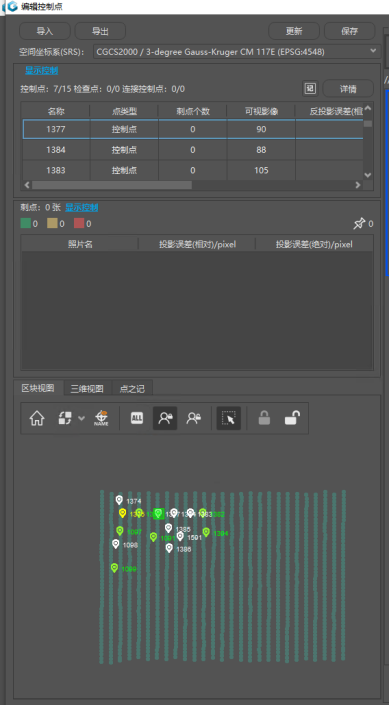
Task: Toggle the rectangle selection tool
Action: [x=229, y=419]
